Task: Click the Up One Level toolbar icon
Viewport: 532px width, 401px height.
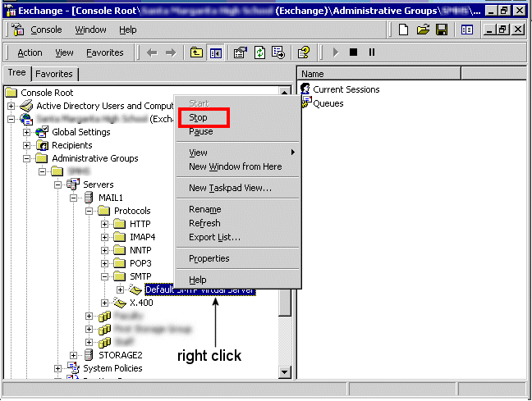Action: [197, 52]
